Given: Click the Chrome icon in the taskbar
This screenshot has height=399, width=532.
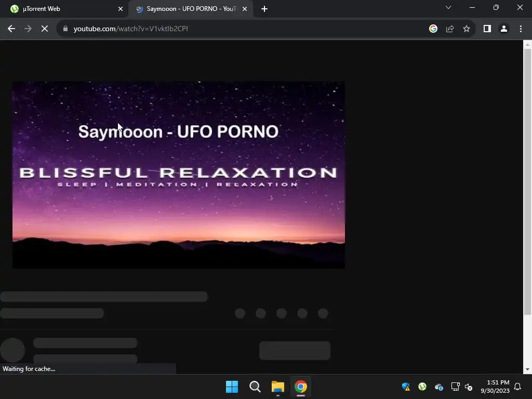Looking at the screenshot, I should 301,387.
